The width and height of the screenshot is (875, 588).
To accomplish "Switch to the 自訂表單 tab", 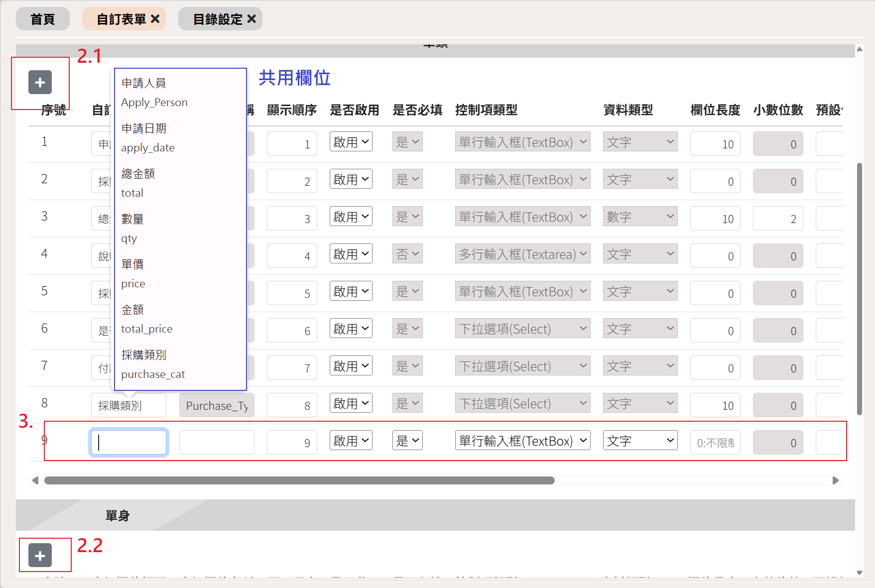I will (121, 19).
